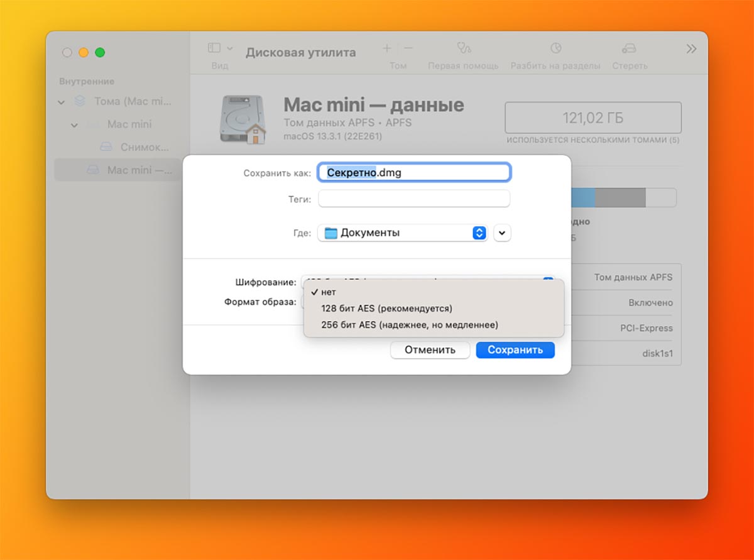Open the Partition pie chart icon
Viewport: 754px width, 560px height.
[x=555, y=48]
